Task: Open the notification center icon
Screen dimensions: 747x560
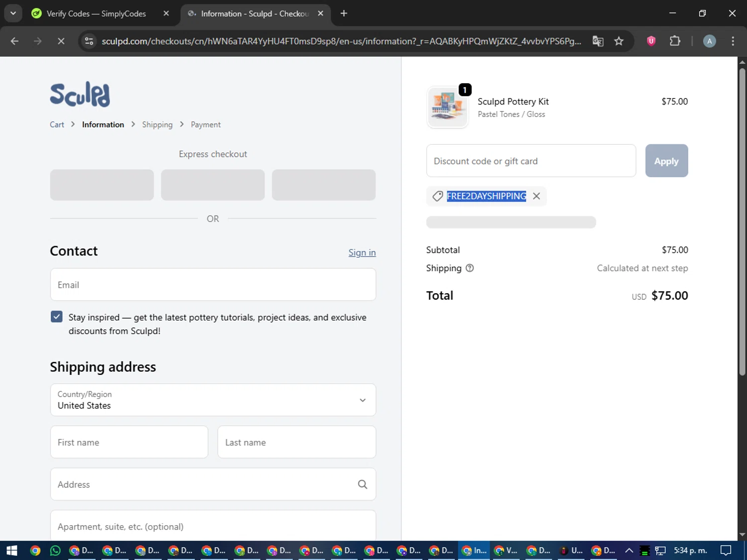Action: tap(726, 551)
